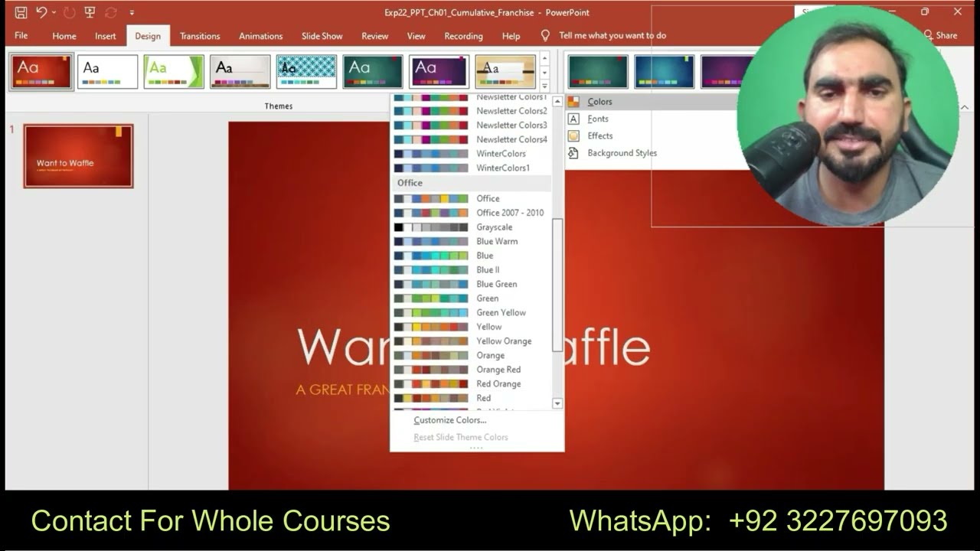Click the Redo icon in title bar
Viewport: 980px width, 551px height.
coord(69,12)
